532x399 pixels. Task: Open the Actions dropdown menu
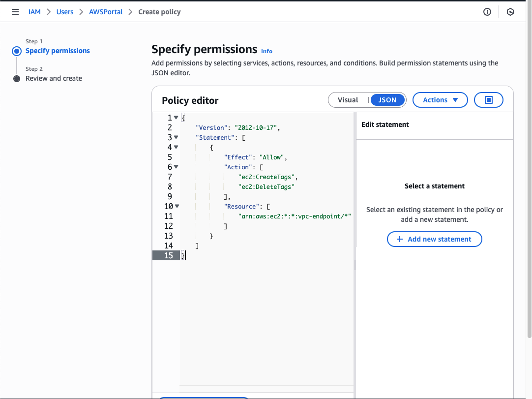pos(440,100)
